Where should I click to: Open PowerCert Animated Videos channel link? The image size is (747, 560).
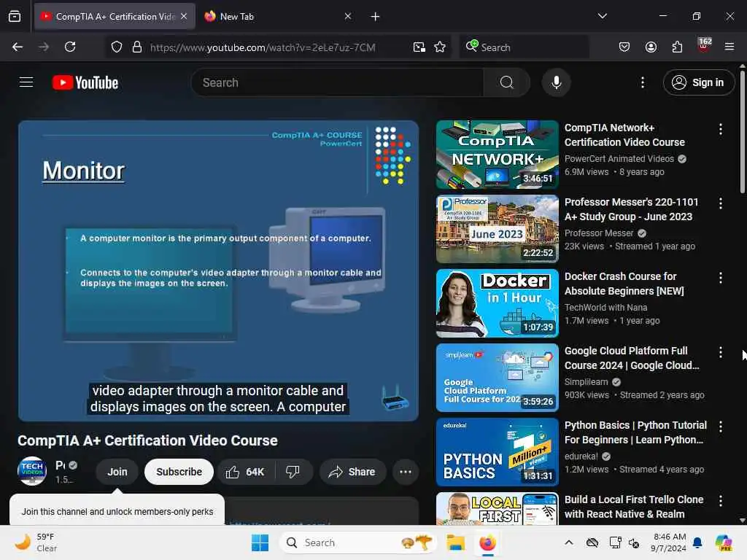point(619,158)
